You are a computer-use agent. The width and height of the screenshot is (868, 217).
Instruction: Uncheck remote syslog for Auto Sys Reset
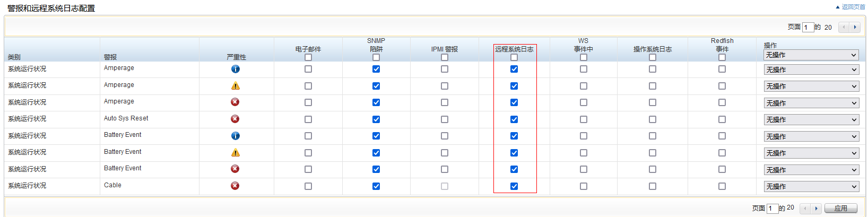514,119
